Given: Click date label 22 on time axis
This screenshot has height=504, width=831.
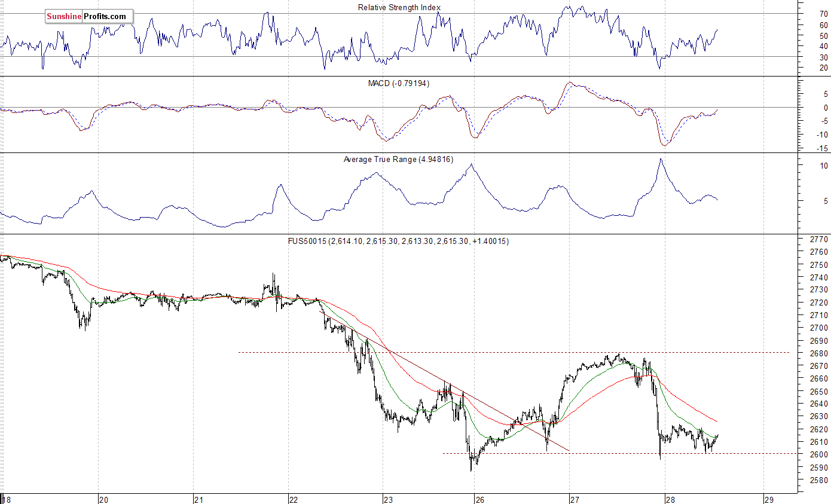Looking at the screenshot, I should point(293,499).
